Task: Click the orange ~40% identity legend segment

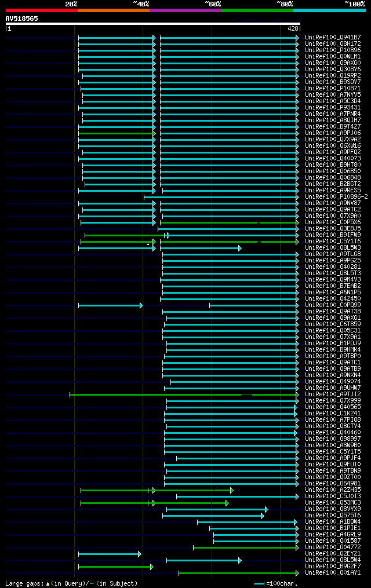Action: (x=114, y=10)
